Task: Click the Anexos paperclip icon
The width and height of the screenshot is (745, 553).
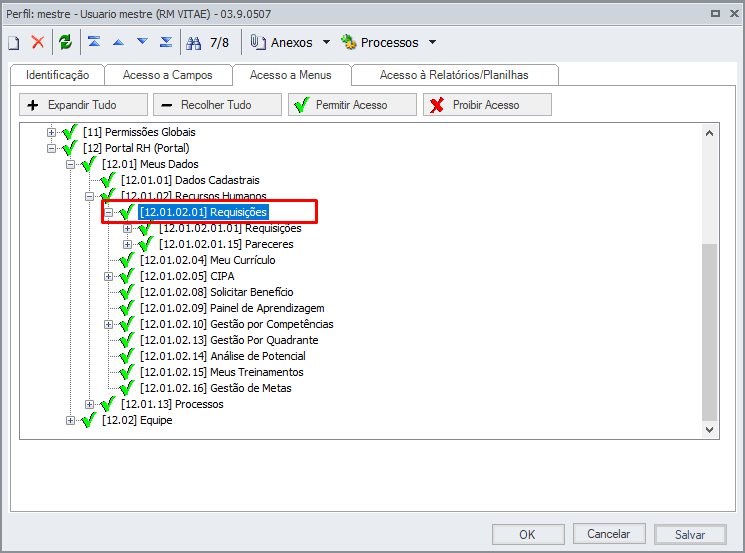Action: pyautogui.click(x=258, y=42)
